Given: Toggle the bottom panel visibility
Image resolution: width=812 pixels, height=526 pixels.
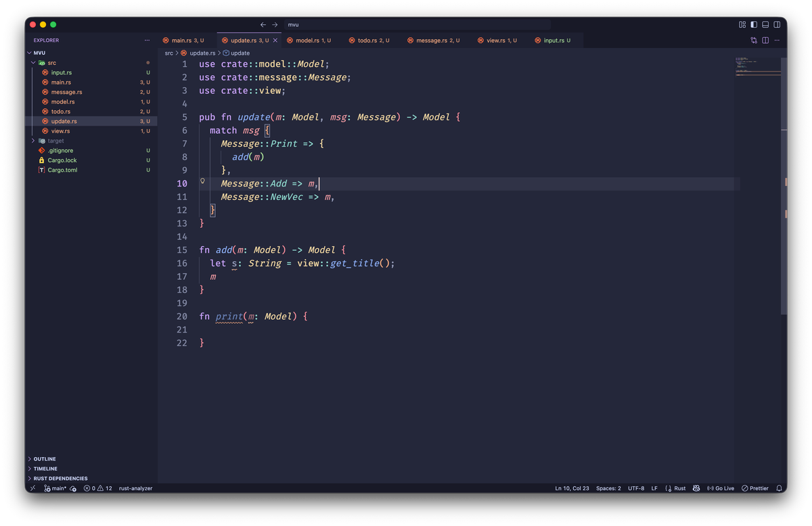Looking at the screenshot, I should [x=765, y=24].
